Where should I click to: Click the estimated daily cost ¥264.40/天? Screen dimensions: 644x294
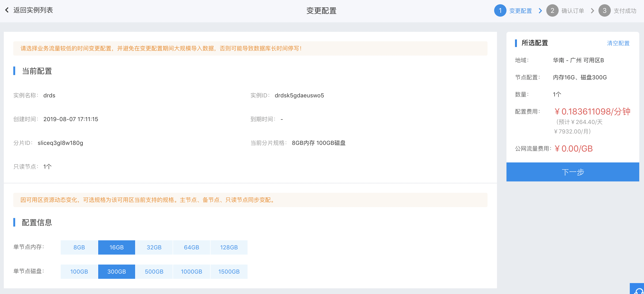point(587,122)
